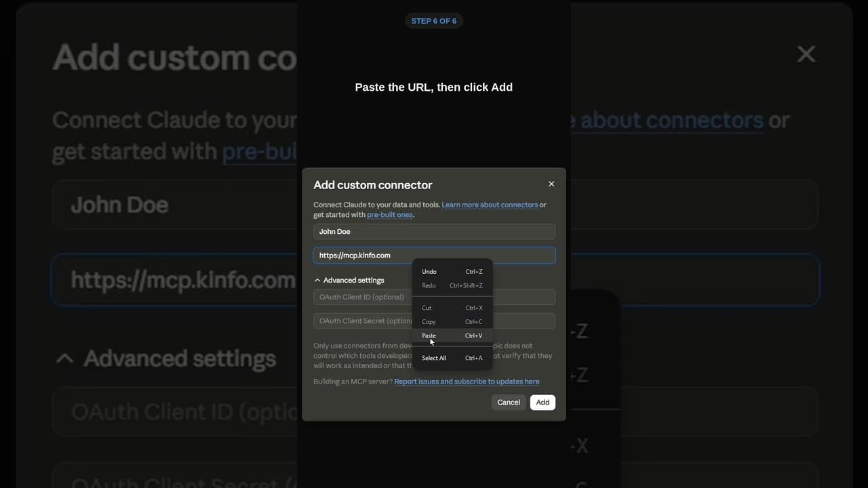
Task: Follow the 'pre-built ones' link in front dialog
Action: 390,215
